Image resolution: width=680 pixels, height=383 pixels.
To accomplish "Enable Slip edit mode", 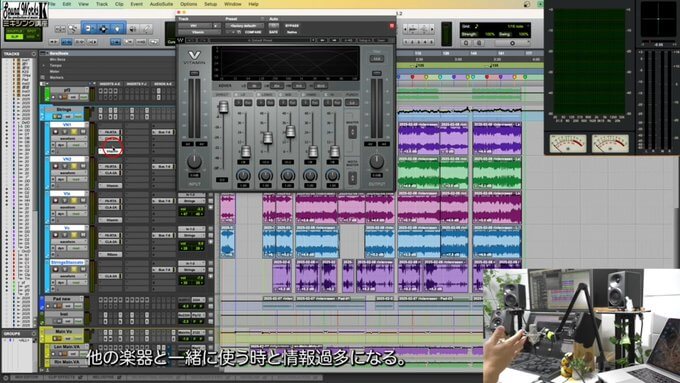I will coord(15,37).
